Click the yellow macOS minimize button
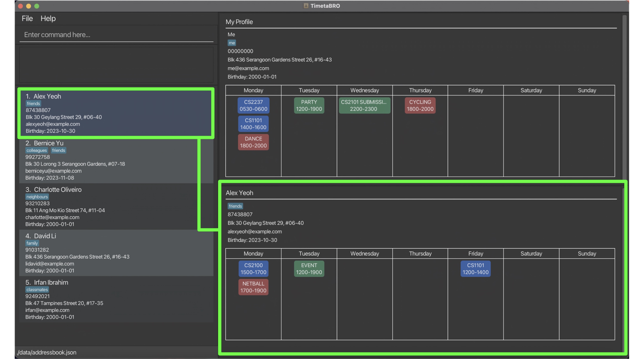This screenshot has height=359, width=644. [29, 6]
